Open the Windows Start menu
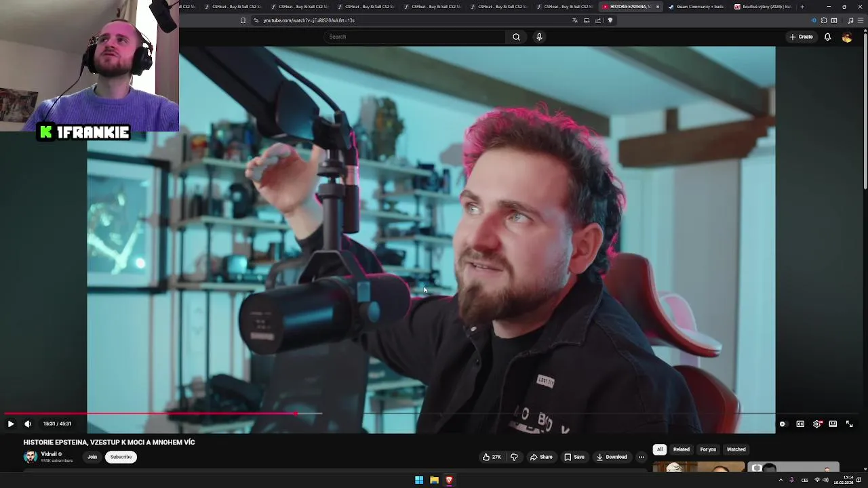 [419, 480]
